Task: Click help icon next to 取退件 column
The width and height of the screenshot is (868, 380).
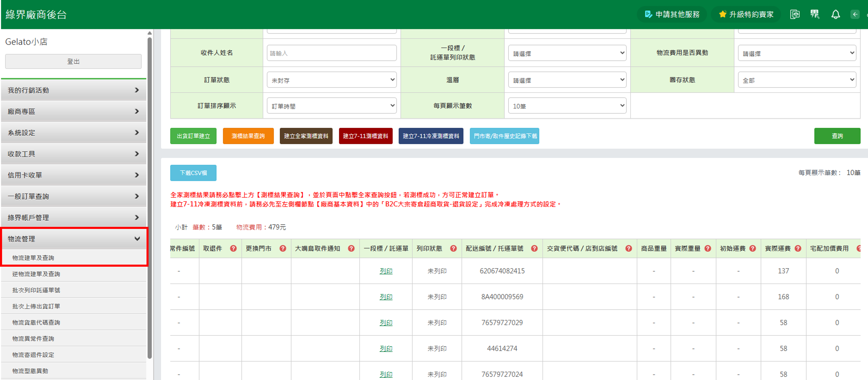Action: [233, 248]
